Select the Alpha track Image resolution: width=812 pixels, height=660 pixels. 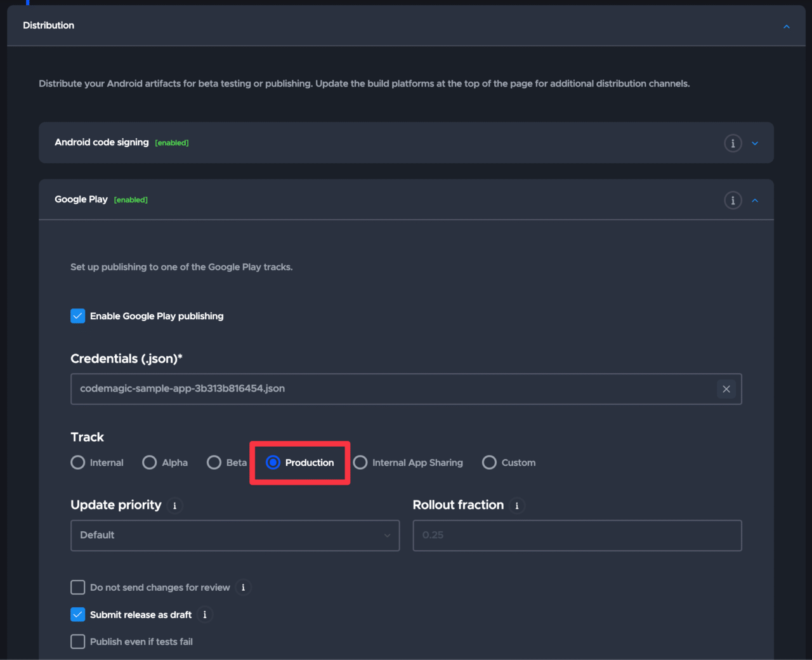click(150, 463)
